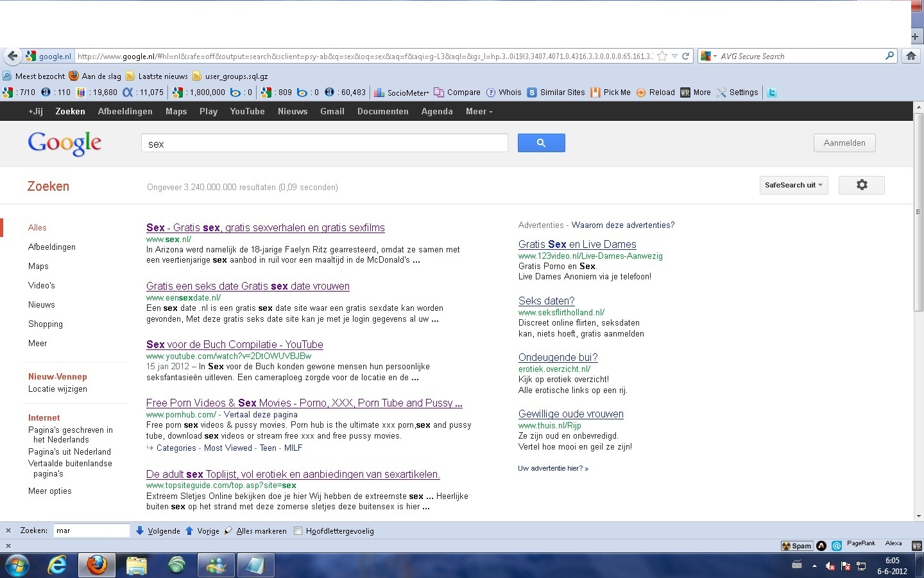Click the blue @ status bar icon
Viewport: 924px width, 578px height.
(837, 546)
